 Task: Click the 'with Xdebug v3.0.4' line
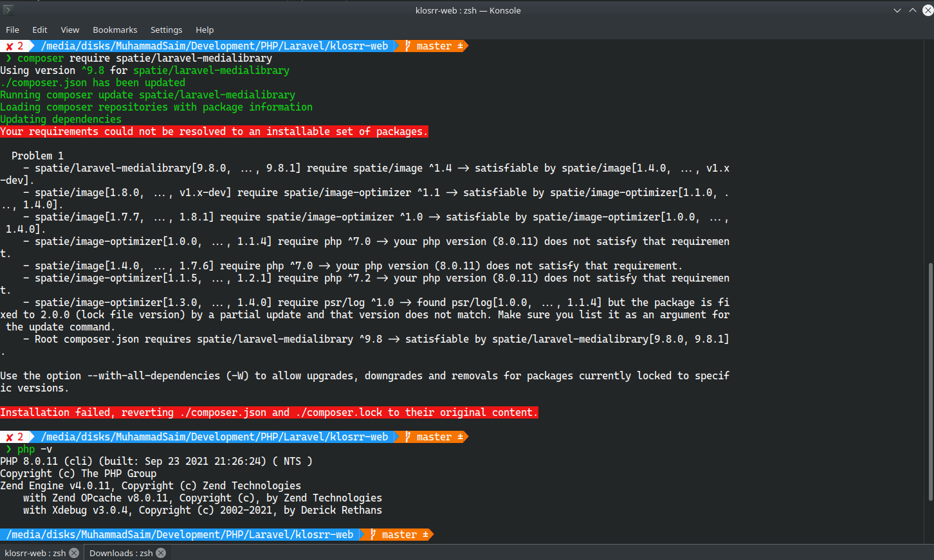pyautogui.click(x=203, y=510)
